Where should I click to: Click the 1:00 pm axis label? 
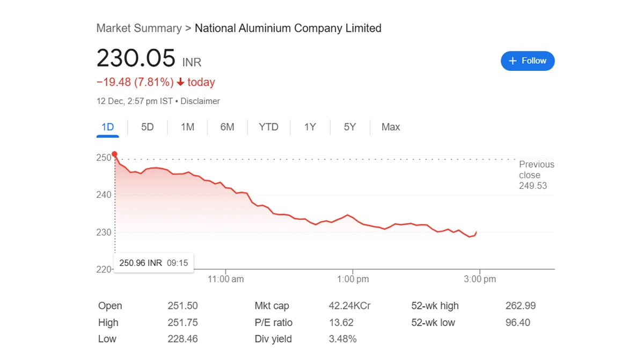pyautogui.click(x=353, y=279)
